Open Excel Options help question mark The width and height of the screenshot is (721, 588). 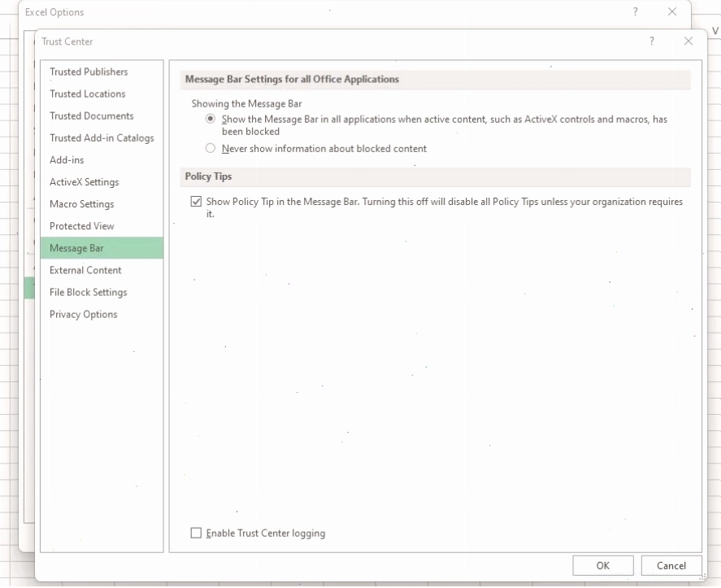pos(636,12)
